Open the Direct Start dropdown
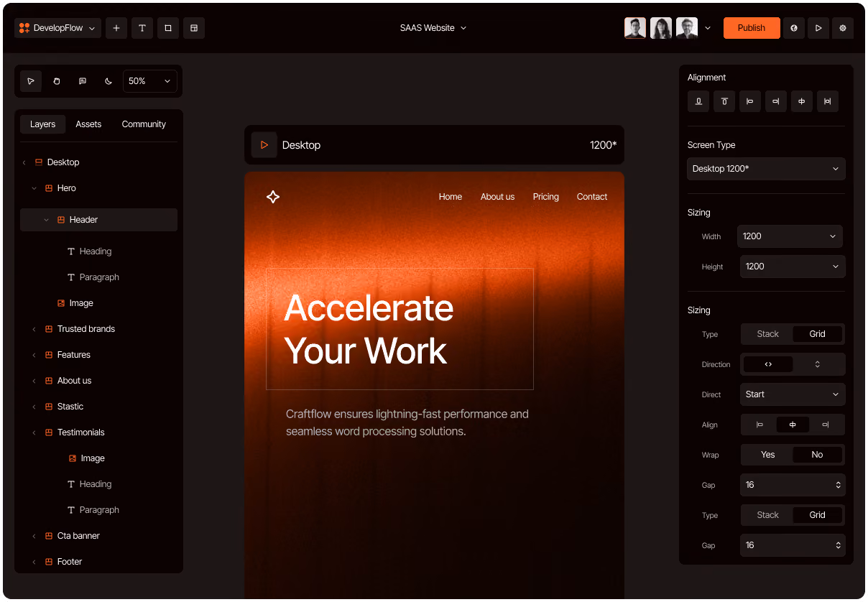Screen dimensions: 868x602 point(793,394)
